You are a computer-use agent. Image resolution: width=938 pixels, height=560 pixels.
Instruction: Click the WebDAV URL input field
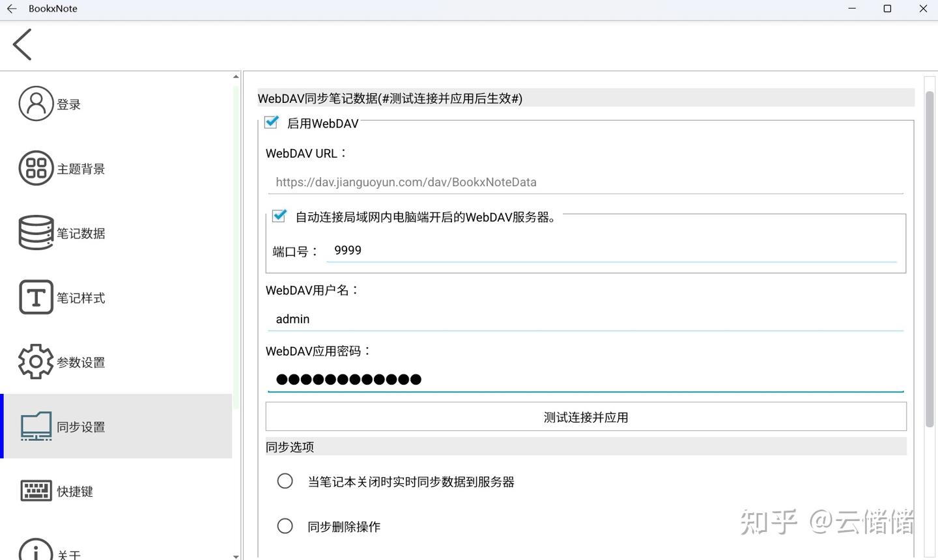pos(585,182)
